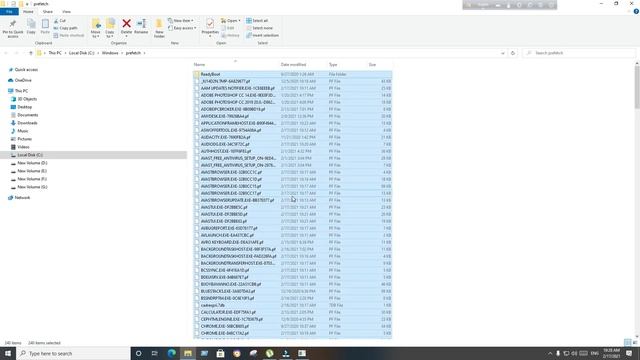Click Paste shortcut in ribbon
The image size is (640, 360).
click(x=69, y=35)
